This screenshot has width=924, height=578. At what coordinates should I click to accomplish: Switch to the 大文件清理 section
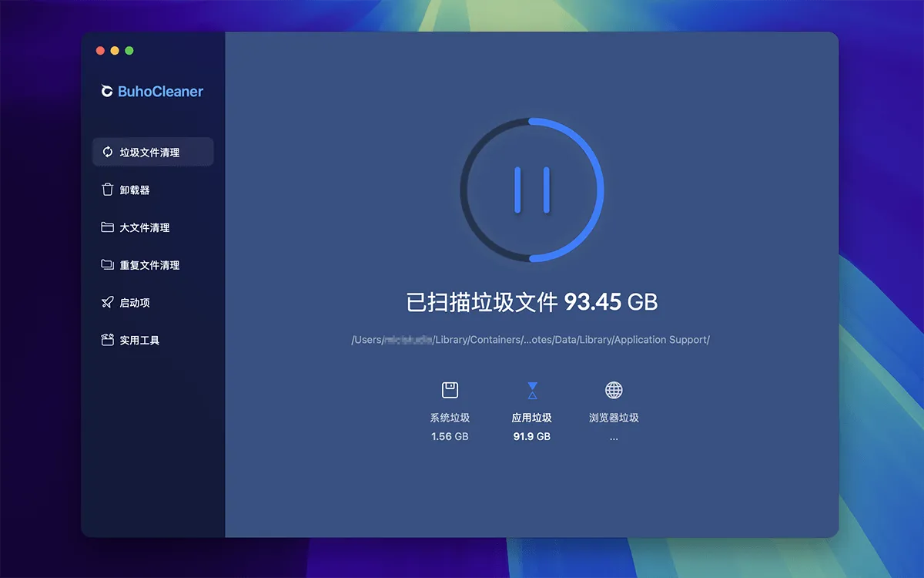click(145, 228)
